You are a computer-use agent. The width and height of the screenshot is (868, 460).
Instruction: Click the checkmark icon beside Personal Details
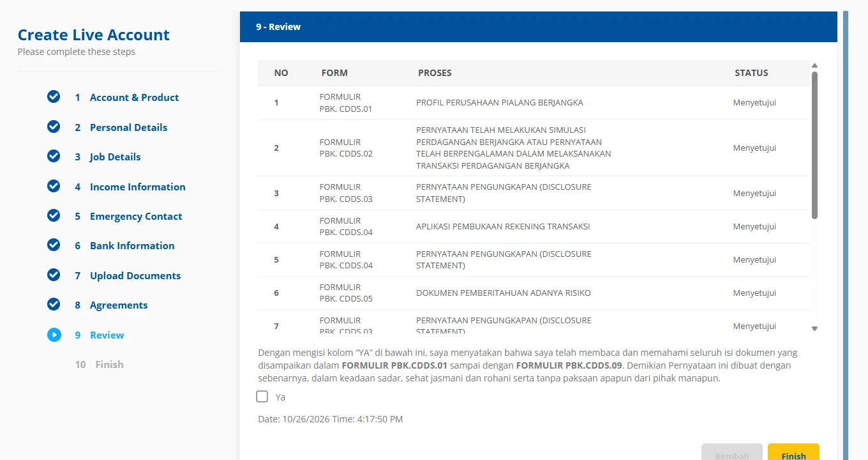pos(54,126)
